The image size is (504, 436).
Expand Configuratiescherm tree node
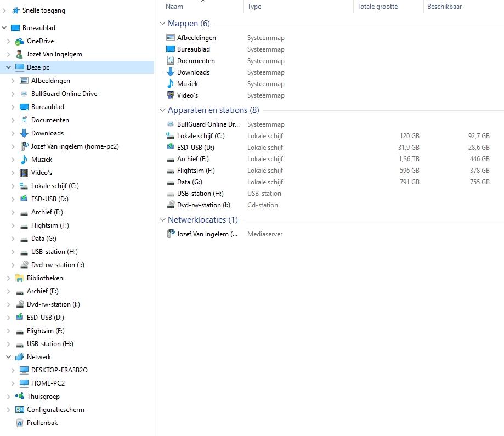click(x=9, y=410)
